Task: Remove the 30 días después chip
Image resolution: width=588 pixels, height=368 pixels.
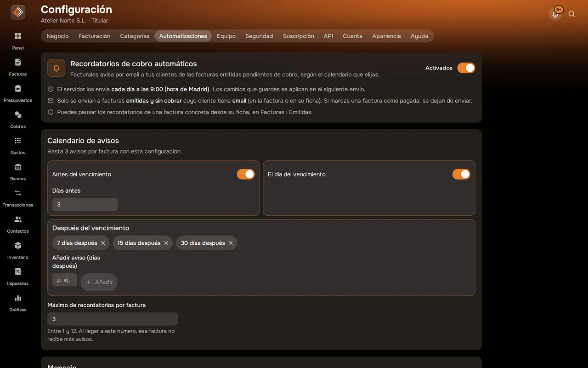Action: [231, 243]
